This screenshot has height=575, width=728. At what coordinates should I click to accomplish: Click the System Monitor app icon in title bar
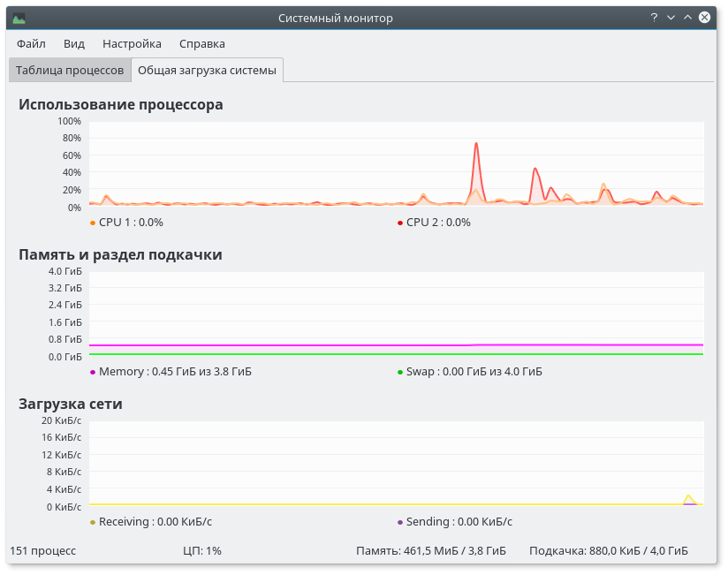pyautogui.click(x=19, y=18)
